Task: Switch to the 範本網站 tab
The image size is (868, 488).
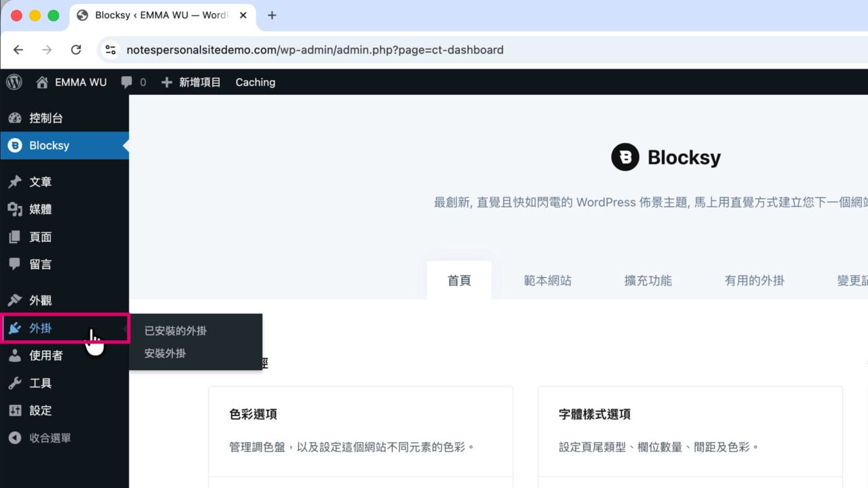Action: point(548,280)
